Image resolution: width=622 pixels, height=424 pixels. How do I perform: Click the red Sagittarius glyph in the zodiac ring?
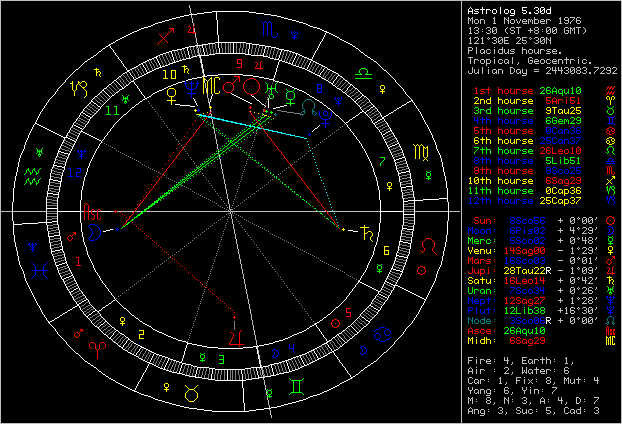(165, 36)
